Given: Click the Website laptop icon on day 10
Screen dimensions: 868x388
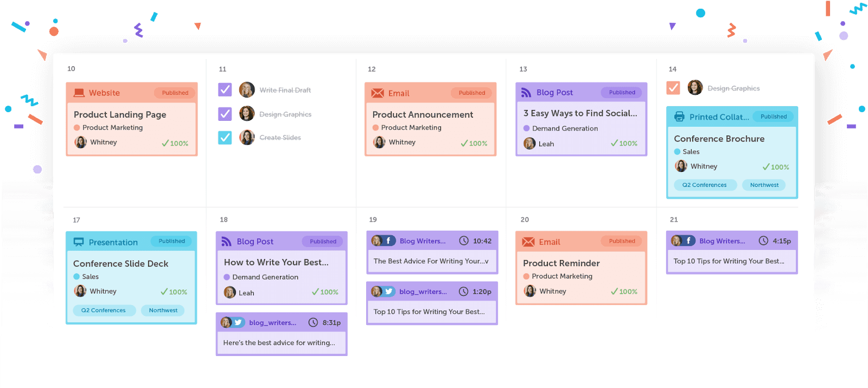Looking at the screenshot, I should point(79,93).
